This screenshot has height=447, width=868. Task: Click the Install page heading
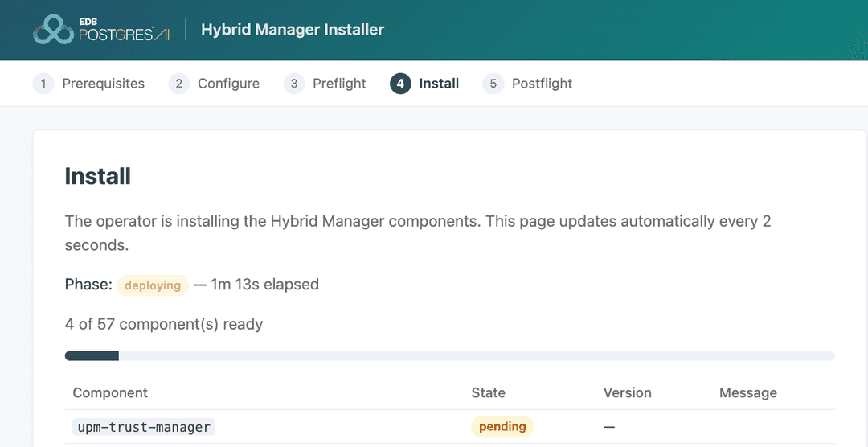(98, 177)
